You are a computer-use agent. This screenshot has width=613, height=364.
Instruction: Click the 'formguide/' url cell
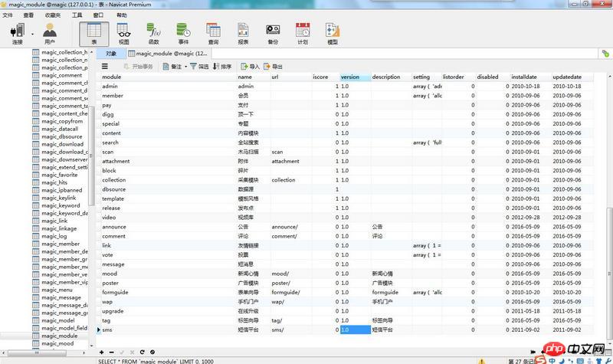(x=291, y=293)
